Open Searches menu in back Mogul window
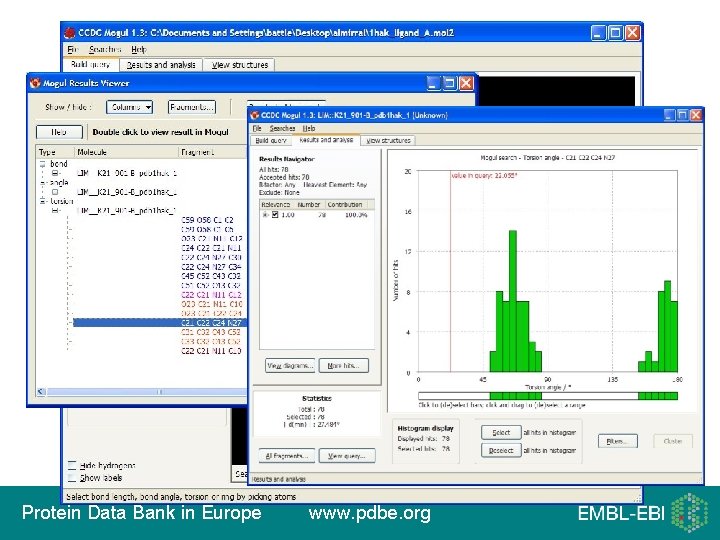The height and width of the screenshot is (540, 720). pyautogui.click(x=105, y=49)
